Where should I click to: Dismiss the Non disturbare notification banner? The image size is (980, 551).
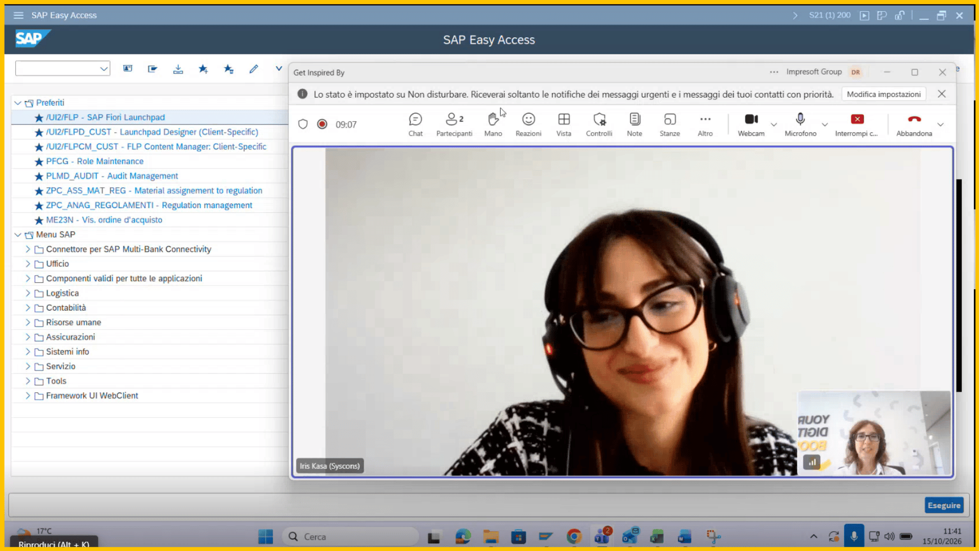point(942,94)
